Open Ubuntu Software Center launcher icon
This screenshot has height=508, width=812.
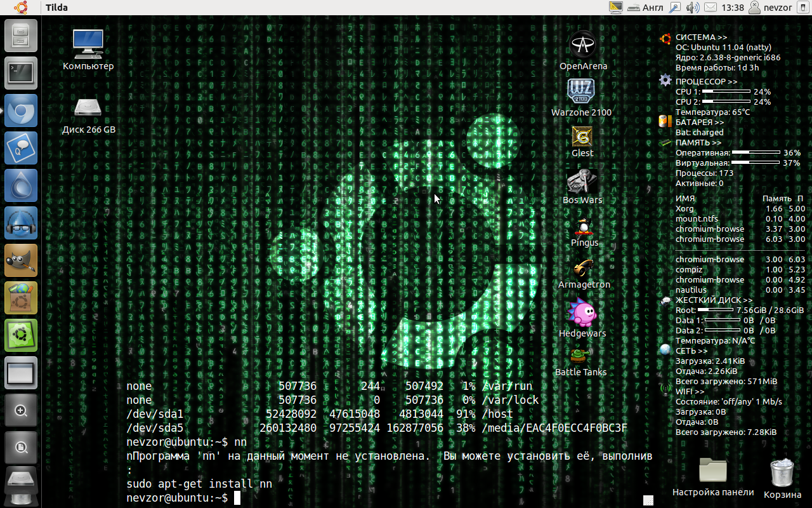pos(21,298)
